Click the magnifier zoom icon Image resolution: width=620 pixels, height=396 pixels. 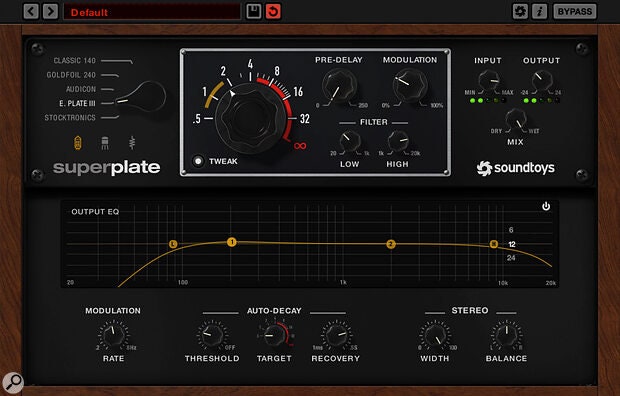pyautogui.click(x=13, y=383)
